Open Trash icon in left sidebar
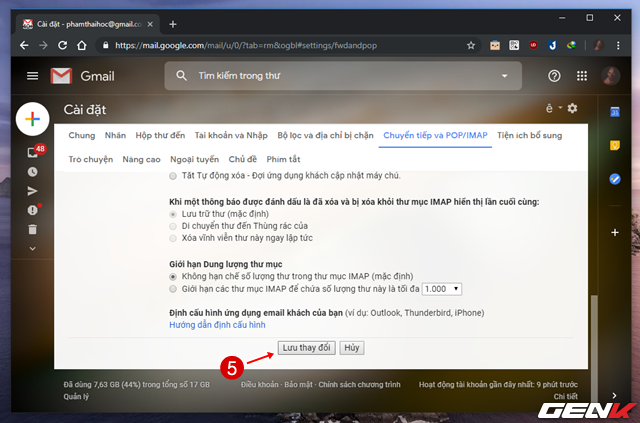This screenshot has width=640, height=423. (32, 229)
